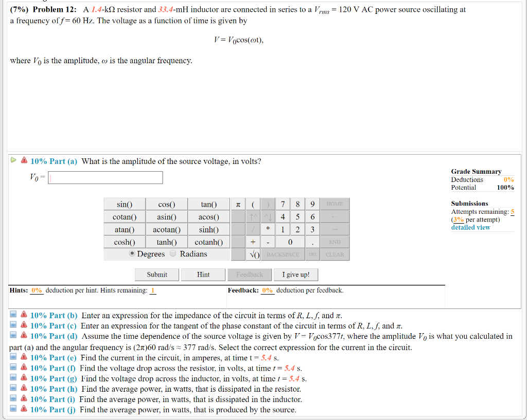The width and height of the screenshot is (527, 420).
Task: Click the square root keypad button
Action: click(x=253, y=254)
